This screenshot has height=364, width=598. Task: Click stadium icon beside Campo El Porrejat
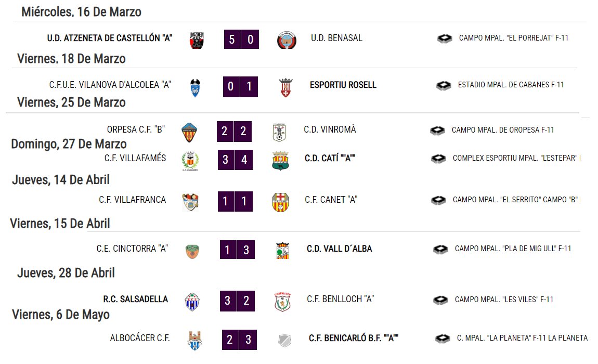[445, 38]
